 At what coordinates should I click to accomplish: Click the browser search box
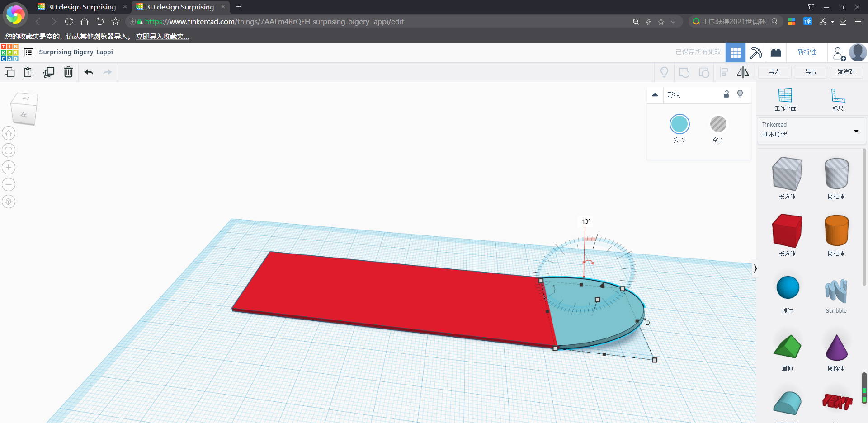(735, 21)
